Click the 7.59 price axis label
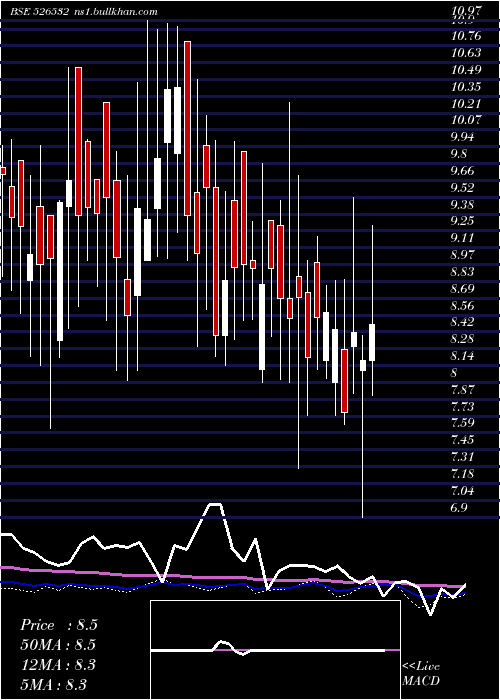500x700 pixels. point(462,422)
